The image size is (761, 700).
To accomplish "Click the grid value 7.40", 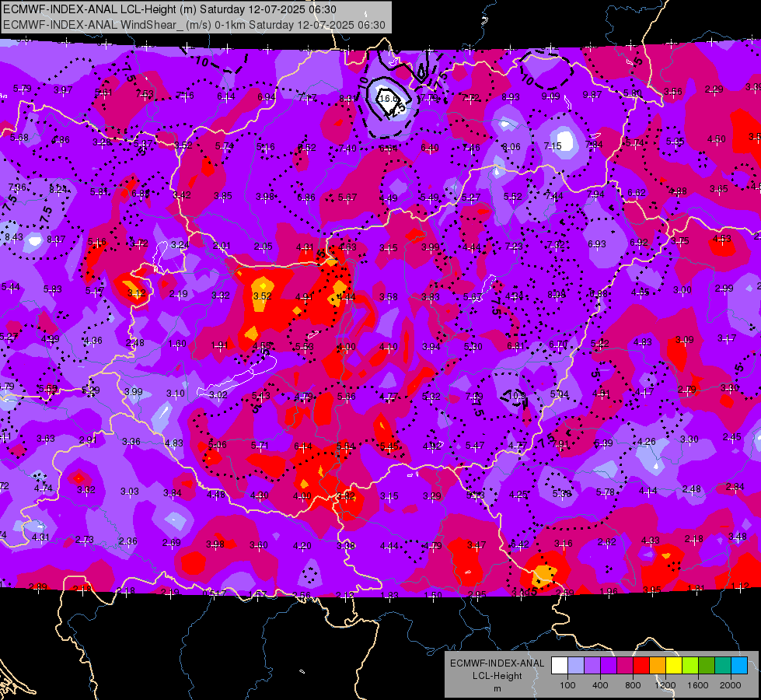I will (x=347, y=148).
